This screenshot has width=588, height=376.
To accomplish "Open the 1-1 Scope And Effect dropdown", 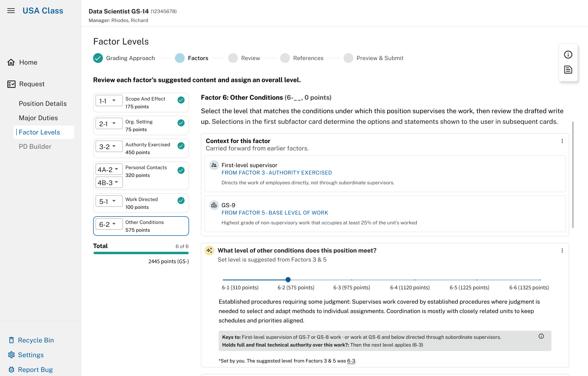I will [109, 101].
